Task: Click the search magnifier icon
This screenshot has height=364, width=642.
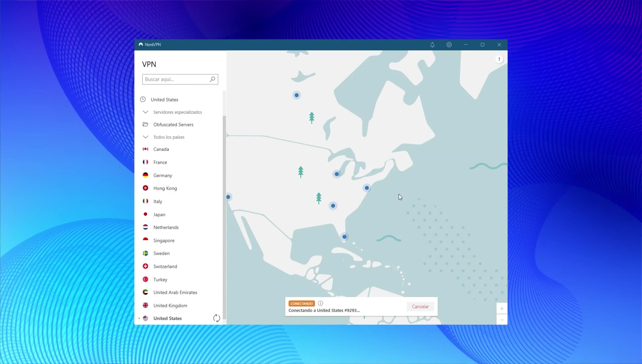Action: (212, 79)
